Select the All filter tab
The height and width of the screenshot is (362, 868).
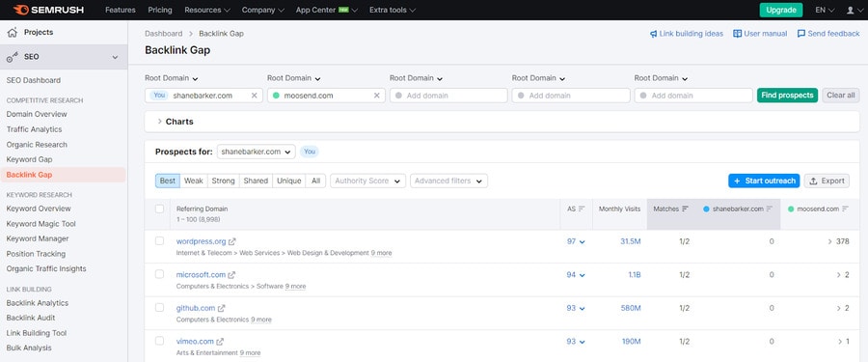click(x=315, y=181)
